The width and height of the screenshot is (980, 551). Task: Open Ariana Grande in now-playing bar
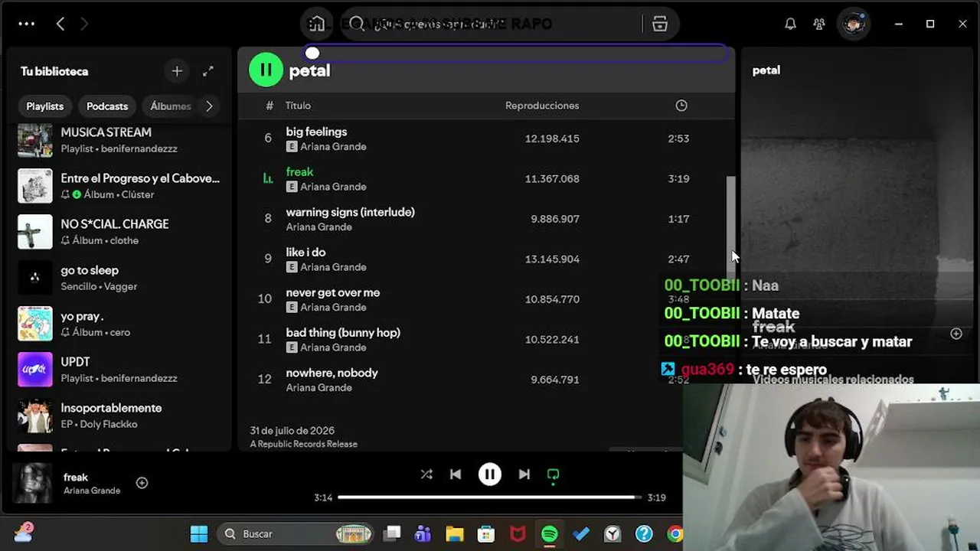(92, 491)
